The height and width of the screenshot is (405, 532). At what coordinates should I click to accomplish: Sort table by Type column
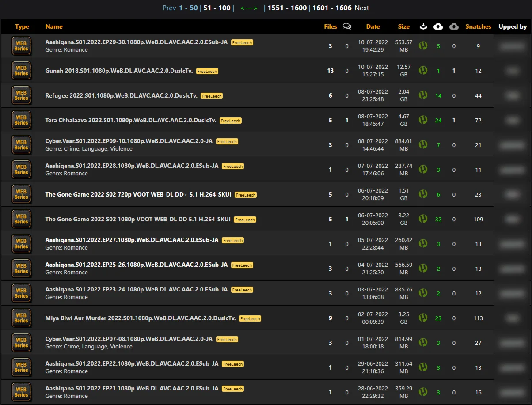pos(22,26)
